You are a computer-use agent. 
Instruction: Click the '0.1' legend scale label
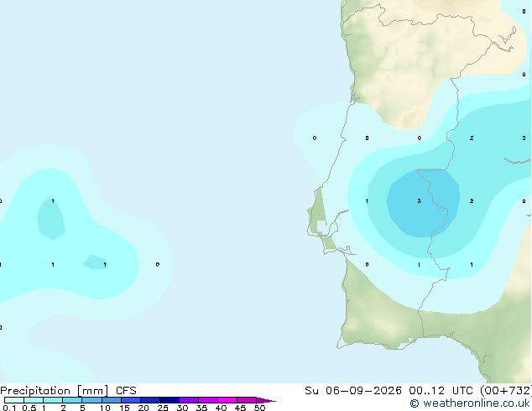pyautogui.click(x=9, y=408)
